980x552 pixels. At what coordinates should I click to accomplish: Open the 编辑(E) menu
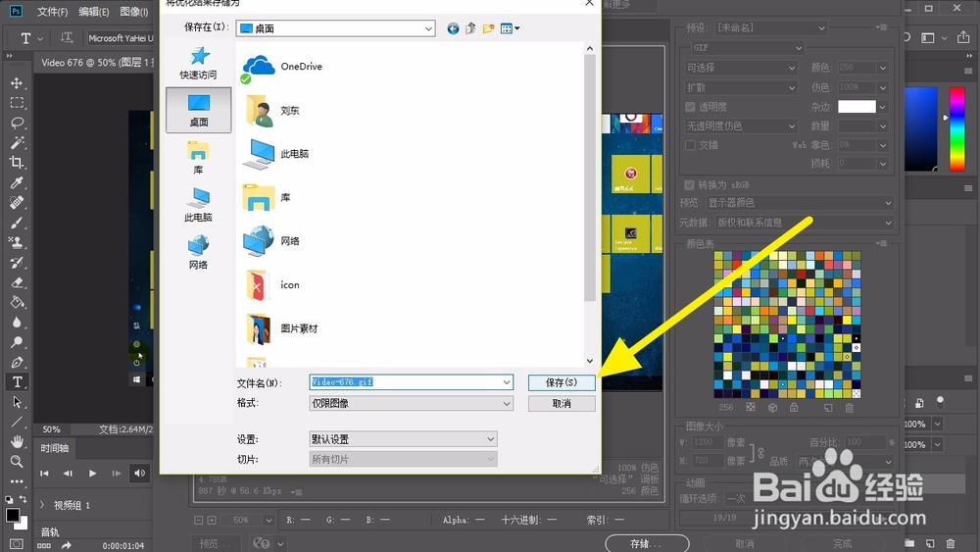coord(94,11)
